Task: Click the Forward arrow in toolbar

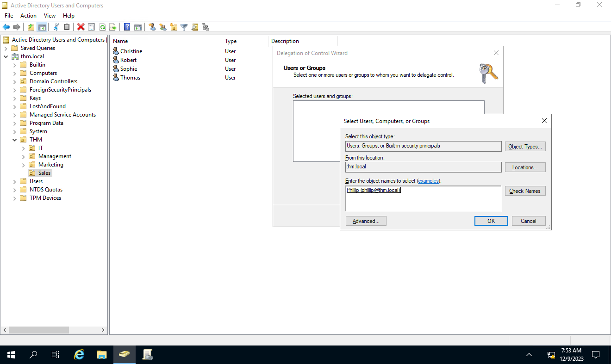Action: [x=17, y=27]
